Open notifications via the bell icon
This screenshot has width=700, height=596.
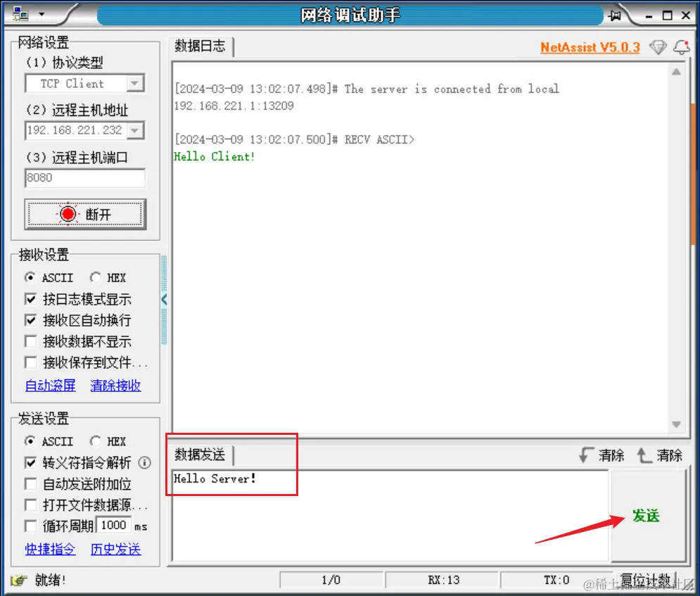coord(682,47)
